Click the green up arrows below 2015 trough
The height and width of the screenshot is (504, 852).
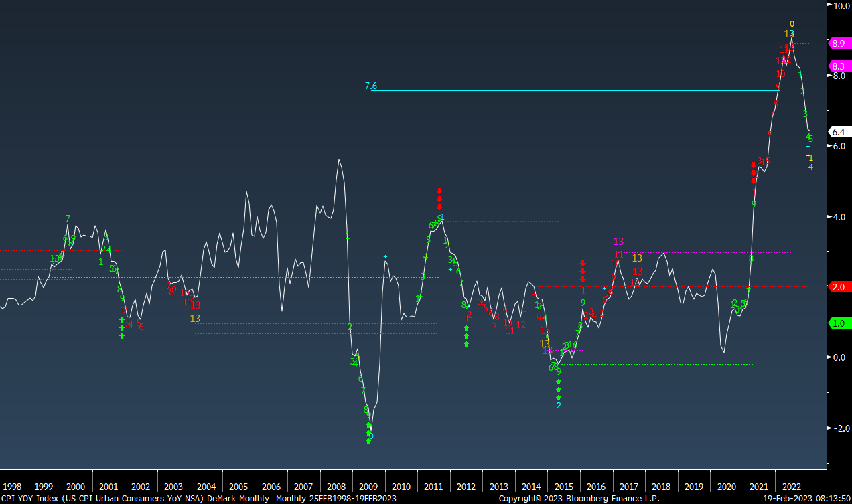point(559,390)
